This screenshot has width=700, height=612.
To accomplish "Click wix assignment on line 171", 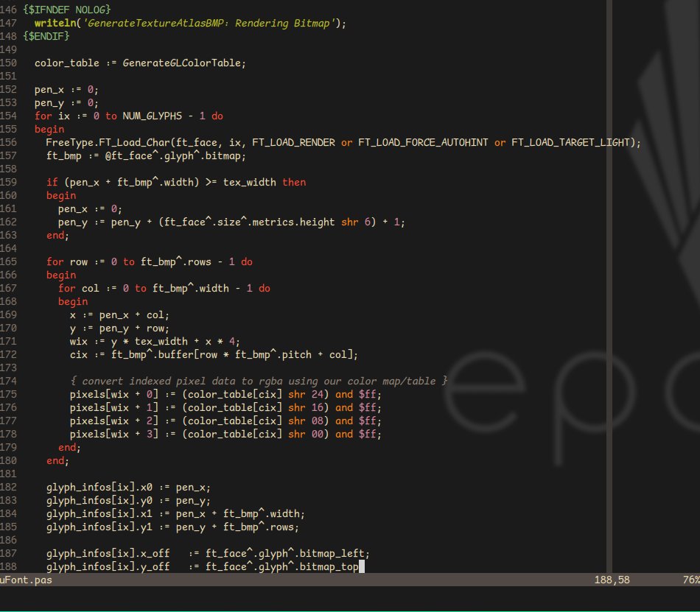I will pyautogui.click(x=155, y=341).
